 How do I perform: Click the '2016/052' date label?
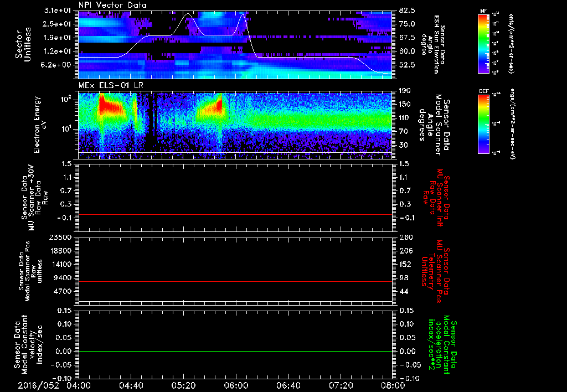pyautogui.click(x=39, y=385)
